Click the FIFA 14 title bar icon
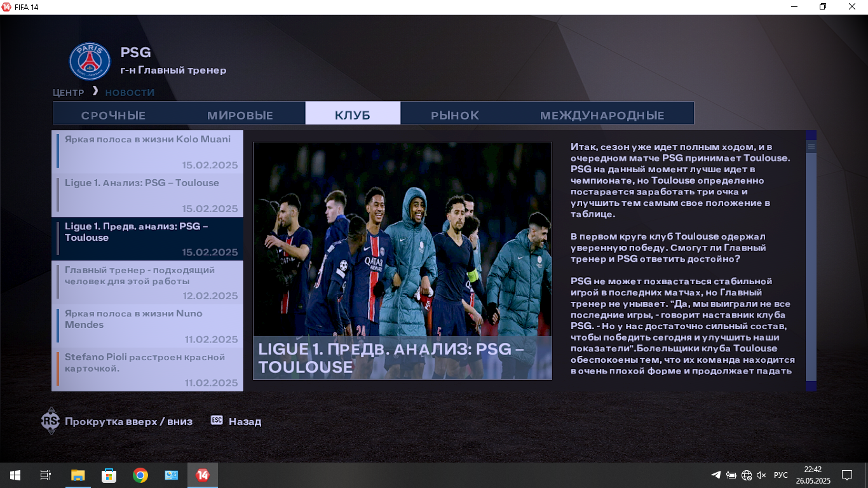This screenshot has height=488, width=868. [6, 6]
